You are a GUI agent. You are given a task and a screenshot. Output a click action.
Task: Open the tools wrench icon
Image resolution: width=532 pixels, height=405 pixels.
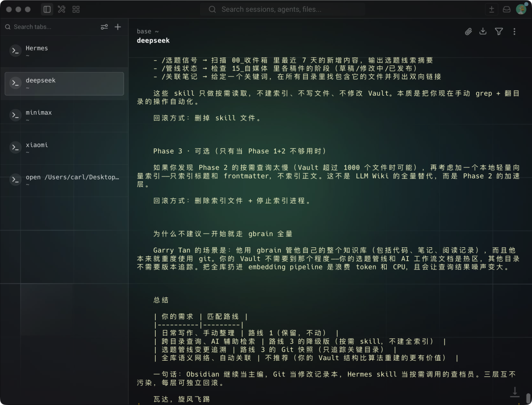pos(62,9)
